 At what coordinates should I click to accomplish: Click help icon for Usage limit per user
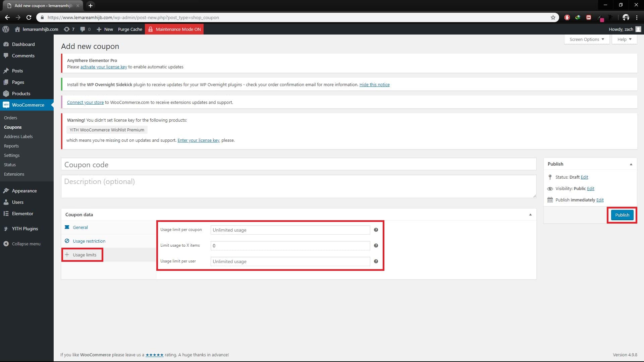[x=376, y=261]
